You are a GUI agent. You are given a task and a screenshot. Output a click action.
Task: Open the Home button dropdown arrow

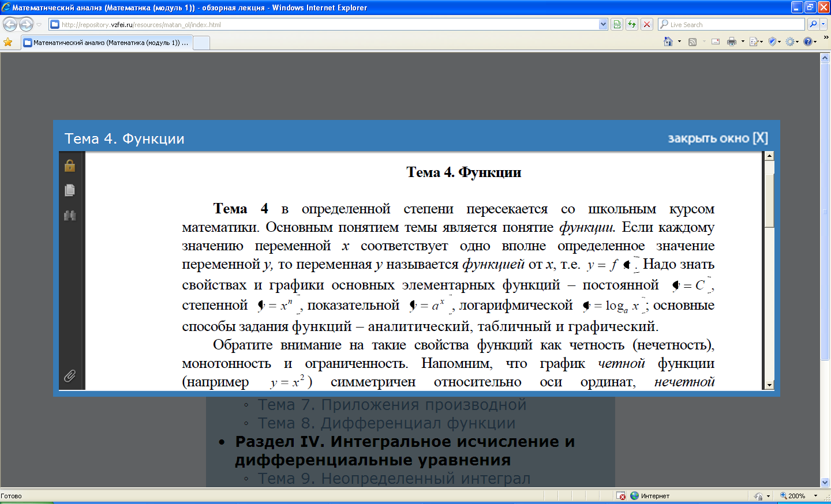pos(679,42)
